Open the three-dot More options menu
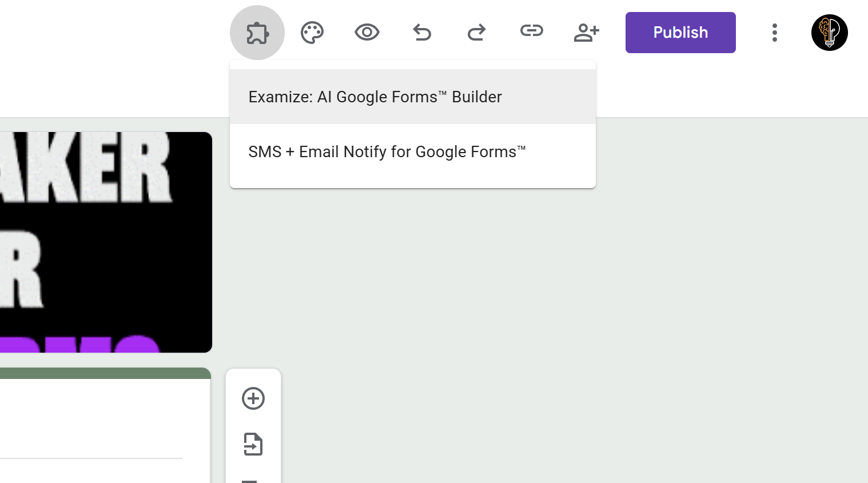Screen dimensions: 868x483 point(775,33)
